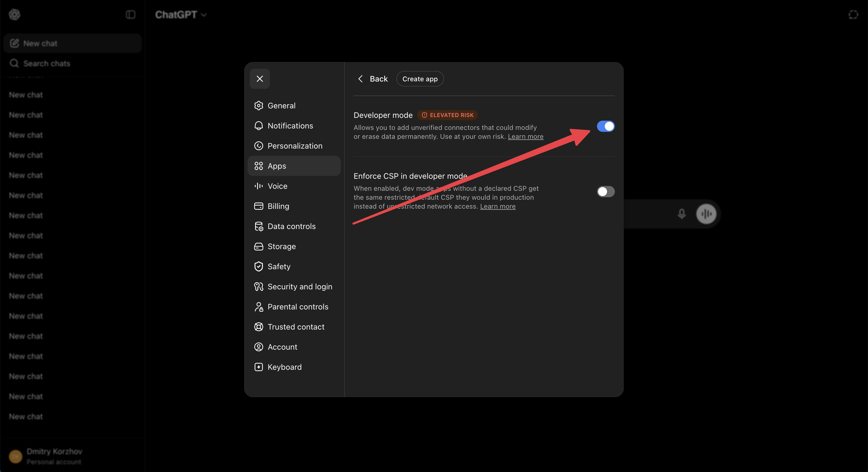This screenshot has height=472, width=868.
Task: Click the Account profile icon
Action: pyautogui.click(x=258, y=347)
